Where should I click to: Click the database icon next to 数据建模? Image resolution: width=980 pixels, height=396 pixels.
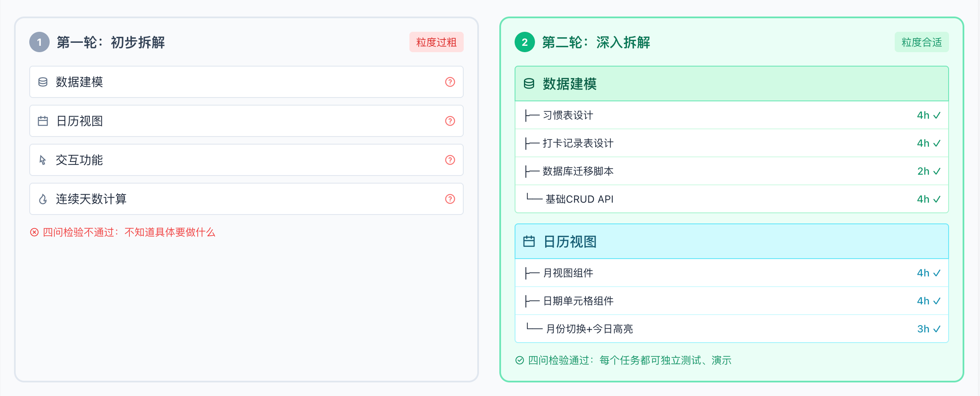[42, 82]
